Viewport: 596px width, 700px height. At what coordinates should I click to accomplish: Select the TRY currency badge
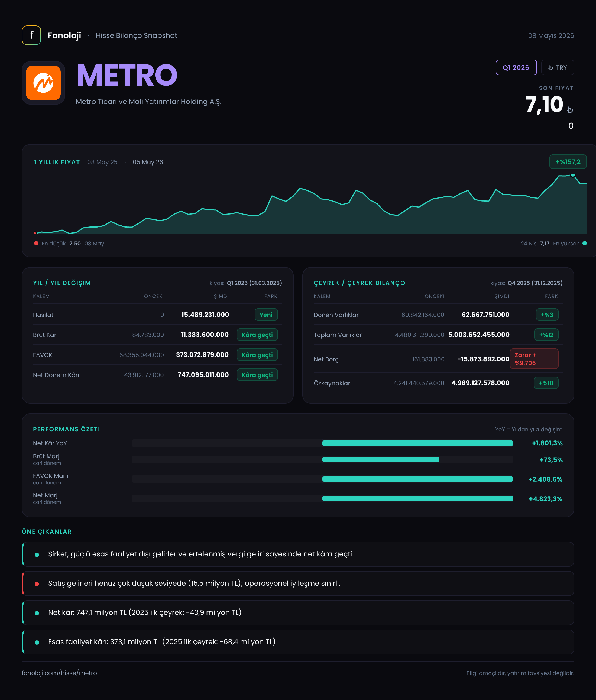click(558, 67)
